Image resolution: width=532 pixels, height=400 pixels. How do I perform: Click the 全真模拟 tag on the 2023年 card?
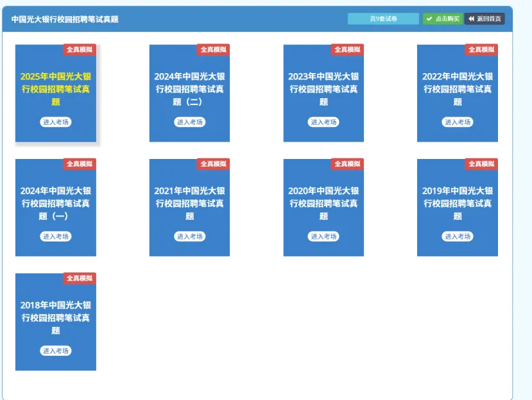click(347, 49)
